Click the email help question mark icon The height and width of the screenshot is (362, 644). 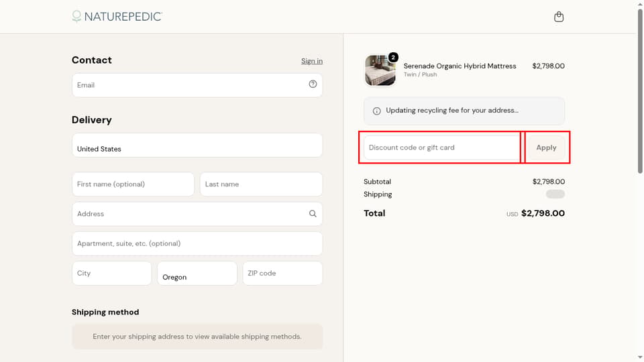click(x=313, y=84)
